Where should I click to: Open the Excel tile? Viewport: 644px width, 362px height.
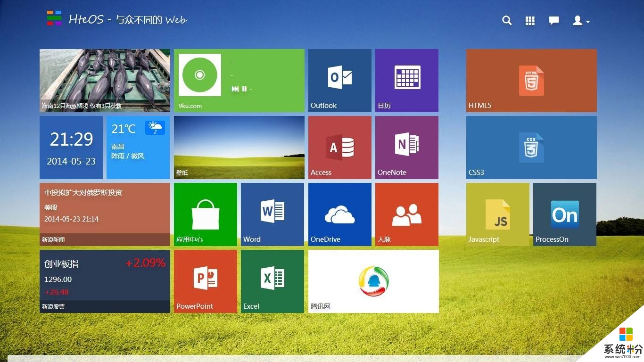tap(272, 281)
